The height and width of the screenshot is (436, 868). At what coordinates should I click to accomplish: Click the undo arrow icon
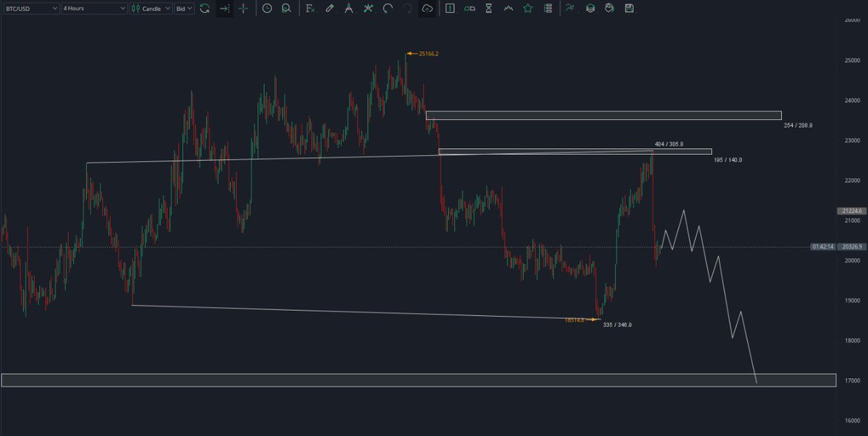tap(388, 9)
